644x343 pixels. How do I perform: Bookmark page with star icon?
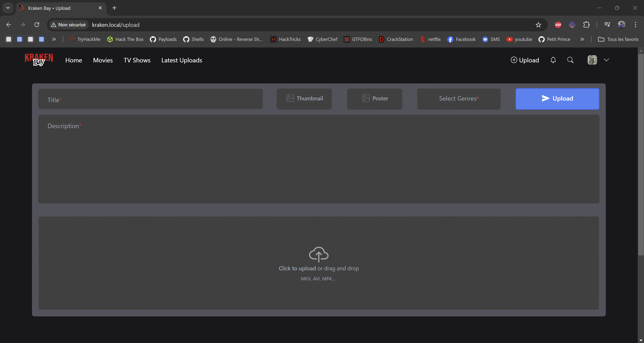pyautogui.click(x=538, y=25)
